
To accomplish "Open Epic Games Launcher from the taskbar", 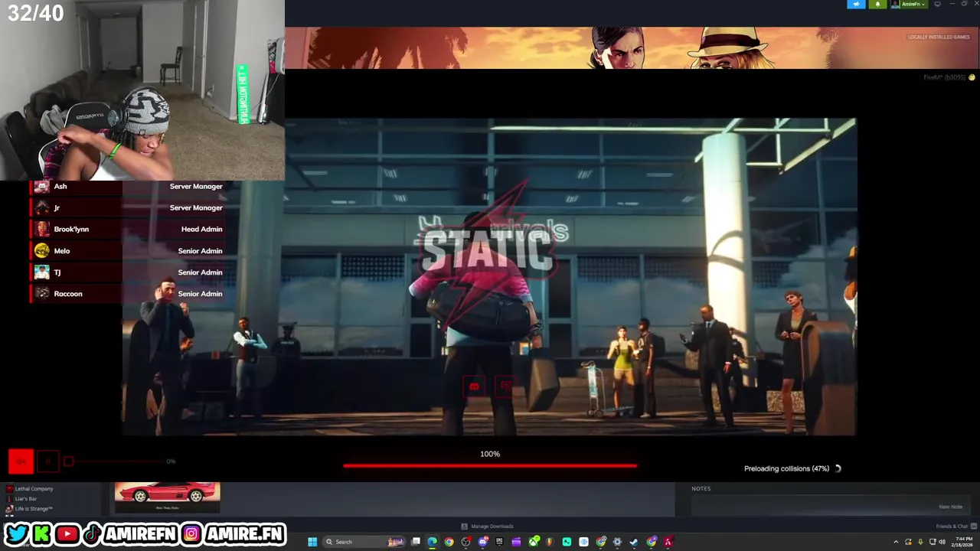I will (x=499, y=542).
